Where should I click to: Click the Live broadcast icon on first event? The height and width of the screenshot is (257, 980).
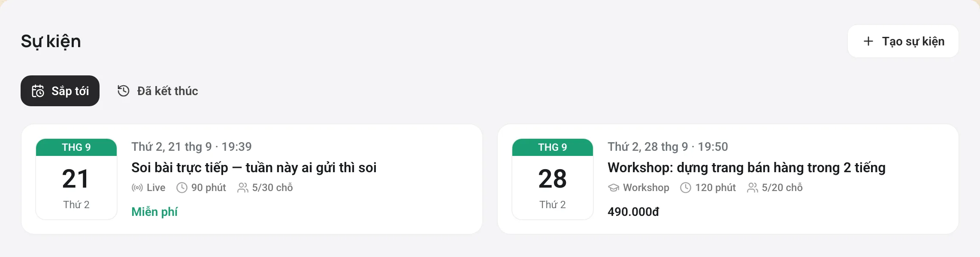click(x=137, y=188)
